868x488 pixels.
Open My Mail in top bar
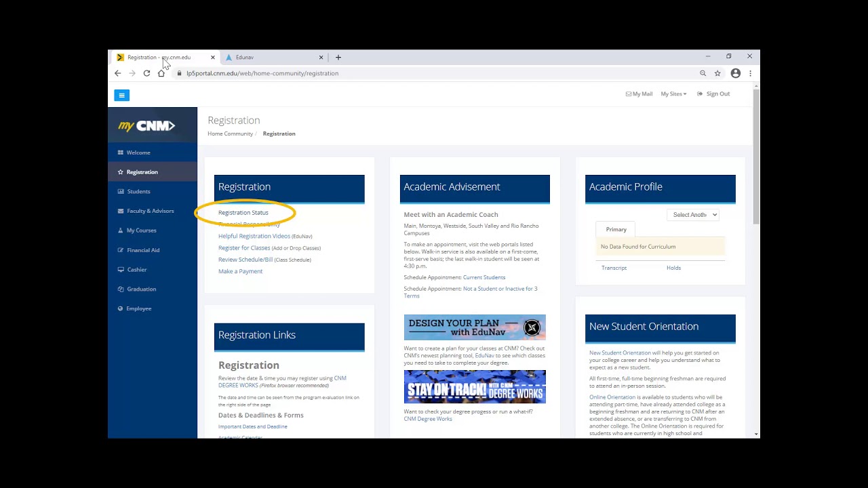point(639,94)
